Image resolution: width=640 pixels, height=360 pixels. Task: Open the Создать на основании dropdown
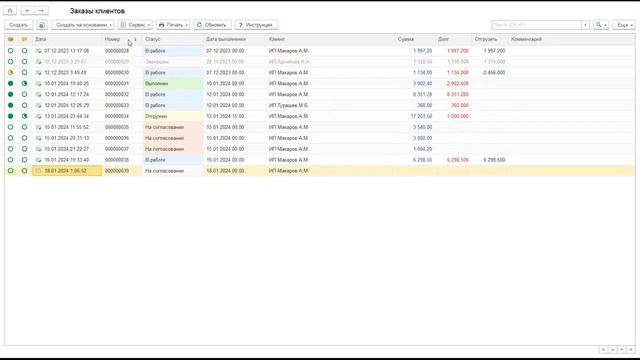[83, 25]
